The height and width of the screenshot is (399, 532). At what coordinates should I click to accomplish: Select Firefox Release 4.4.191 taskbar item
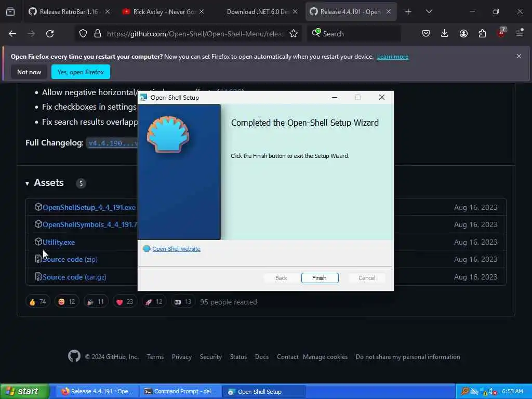click(x=97, y=392)
